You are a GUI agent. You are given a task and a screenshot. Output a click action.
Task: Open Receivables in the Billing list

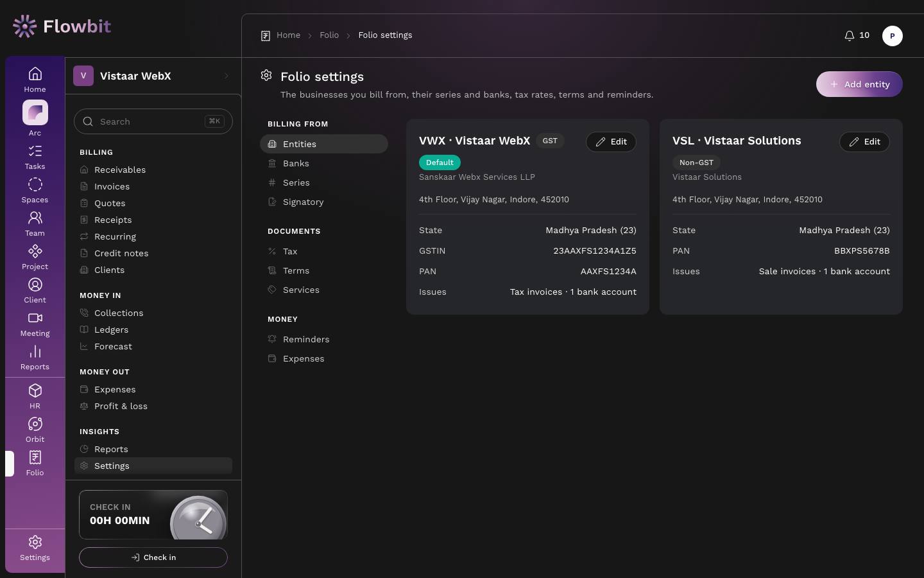pos(153,170)
